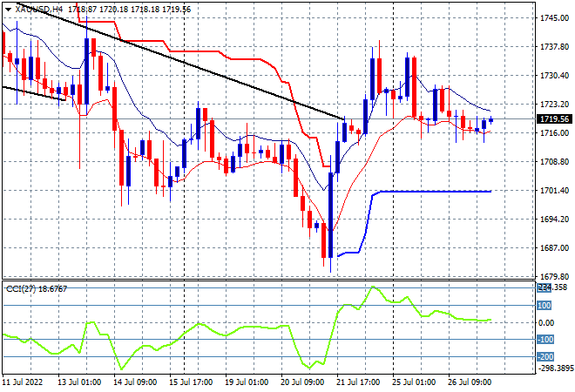Click the 14 Jul 09:00 time label
The height and width of the screenshot is (392, 575).
click(x=135, y=382)
